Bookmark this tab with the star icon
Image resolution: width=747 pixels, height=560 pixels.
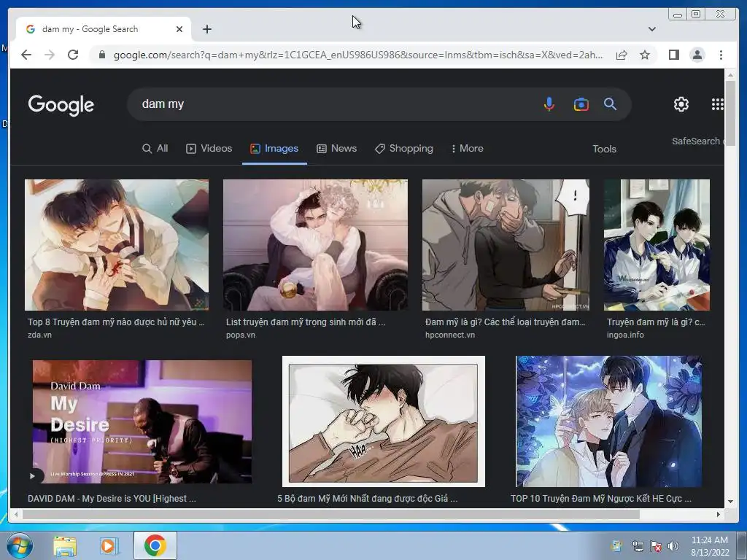[645, 55]
